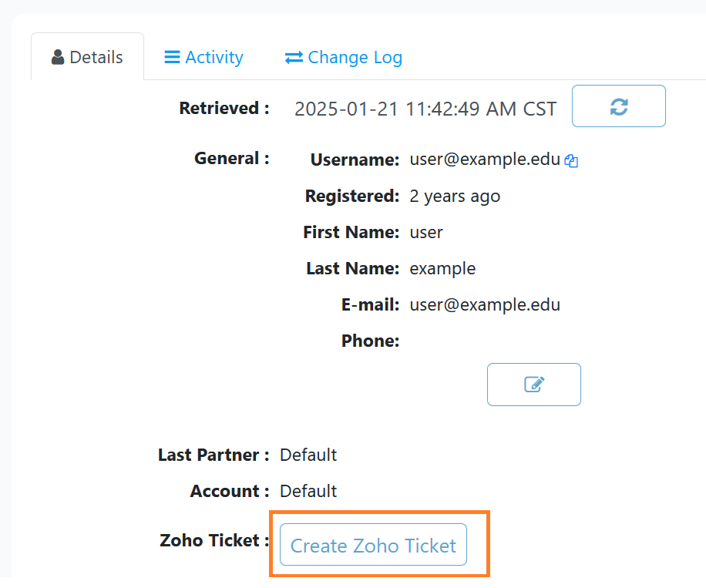Click the Username value user@example.edu
This screenshot has height=588, width=706.
[484, 160]
